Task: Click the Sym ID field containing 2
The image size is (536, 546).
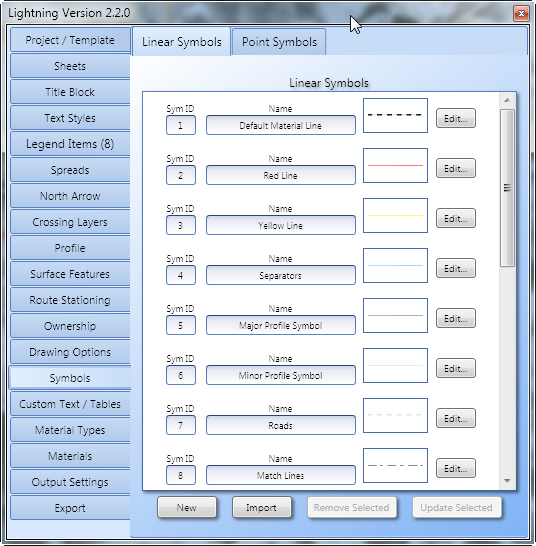Action: pyautogui.click(x=181, y=175)
